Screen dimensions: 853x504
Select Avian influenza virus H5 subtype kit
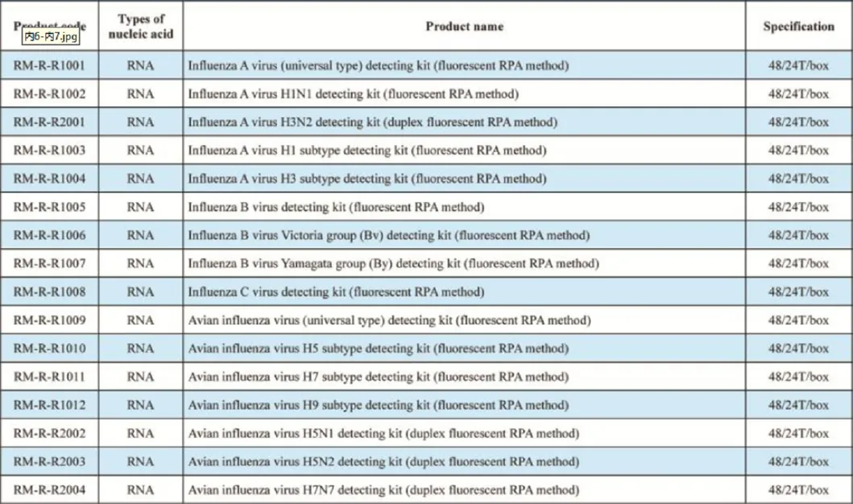point(378,349)
